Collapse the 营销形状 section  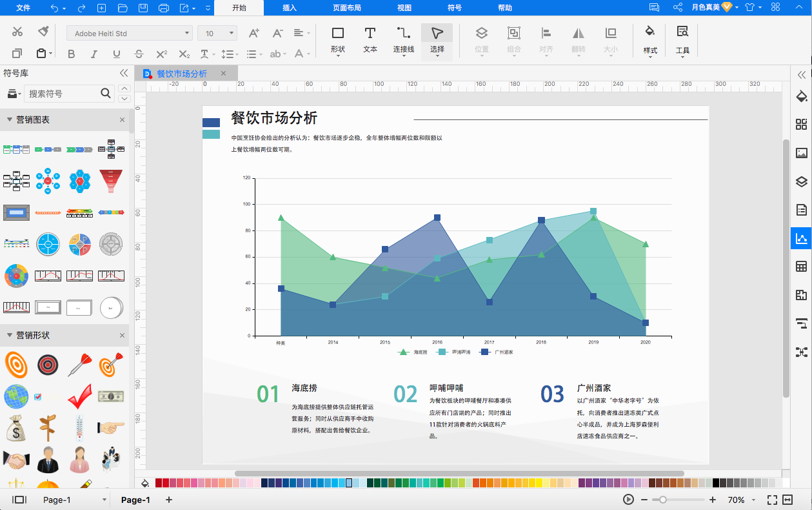coord(10,335)
